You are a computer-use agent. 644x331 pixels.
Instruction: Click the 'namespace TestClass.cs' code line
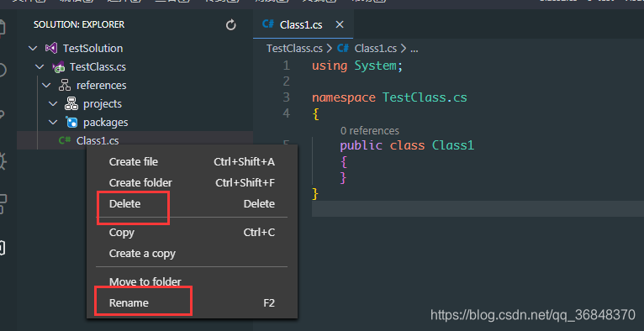(x=389, y=97)
